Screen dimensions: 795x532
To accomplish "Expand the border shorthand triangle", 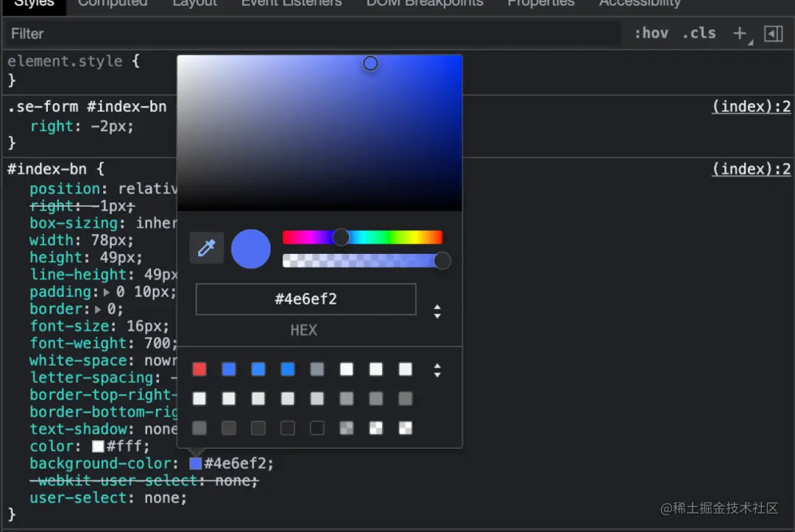I will 98,310.
